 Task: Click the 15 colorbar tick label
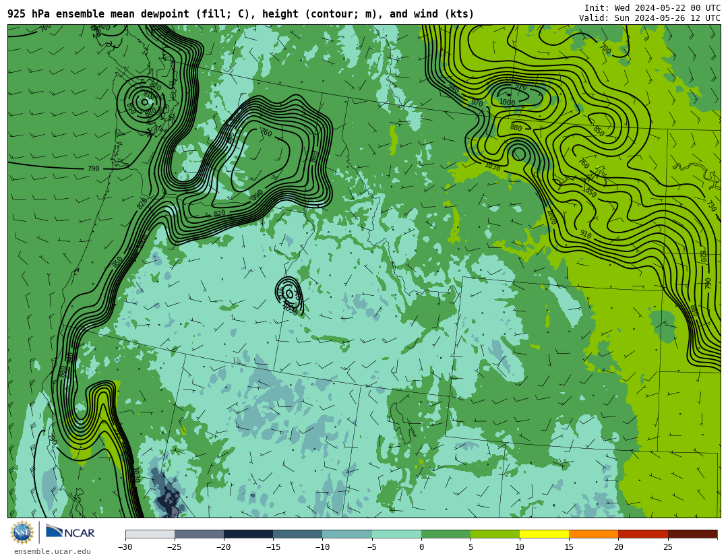569,547
